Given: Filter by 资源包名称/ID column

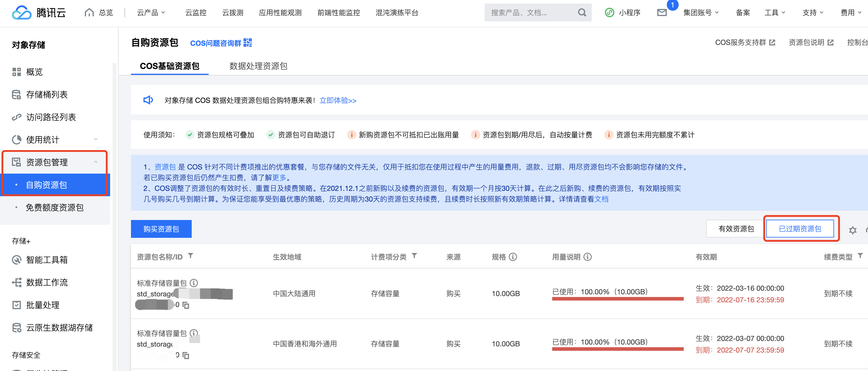Looking at the screenshot, I should click(191, 256).
